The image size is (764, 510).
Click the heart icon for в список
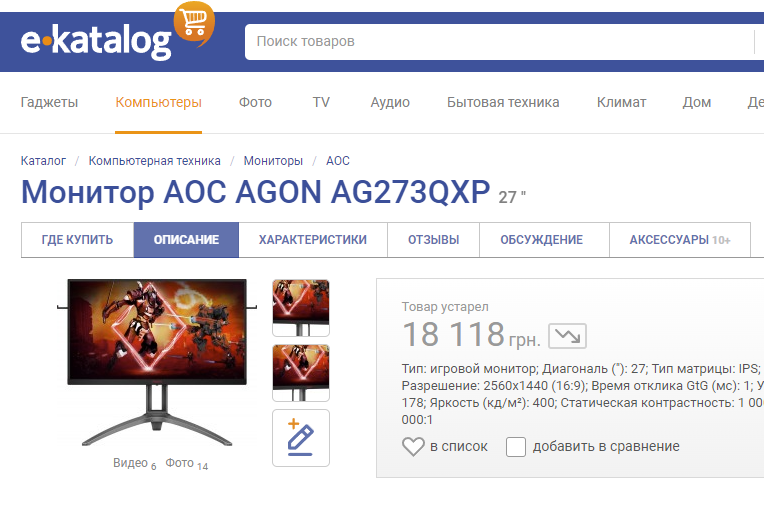pos(413,446)
